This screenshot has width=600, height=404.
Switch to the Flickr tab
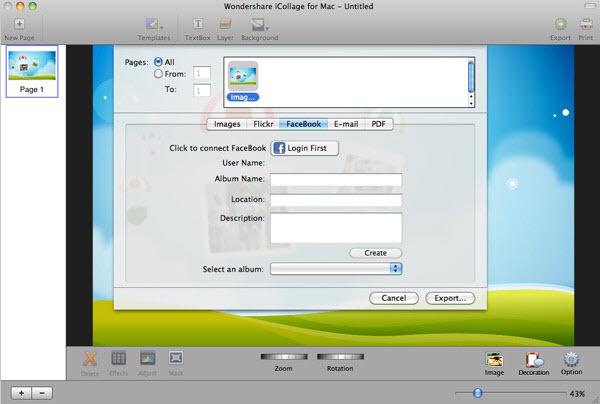(x=263, y=124)
